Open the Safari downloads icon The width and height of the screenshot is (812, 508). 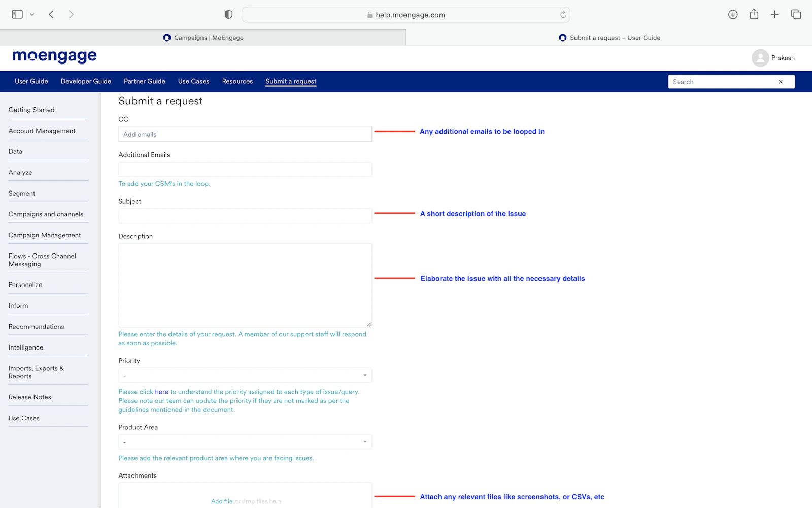(733, 15)
